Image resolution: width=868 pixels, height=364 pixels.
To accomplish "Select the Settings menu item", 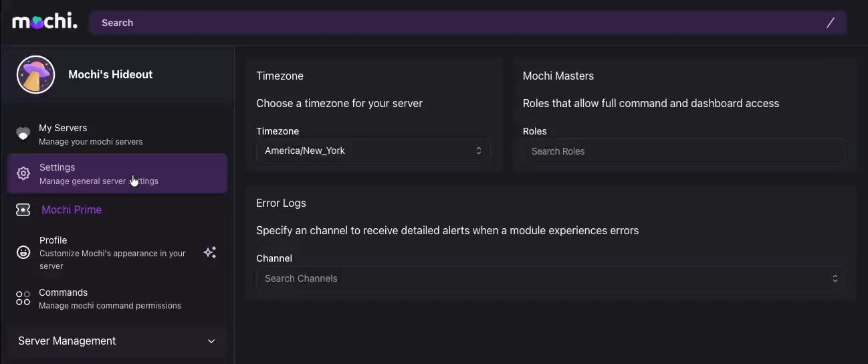I will [100, 173].
